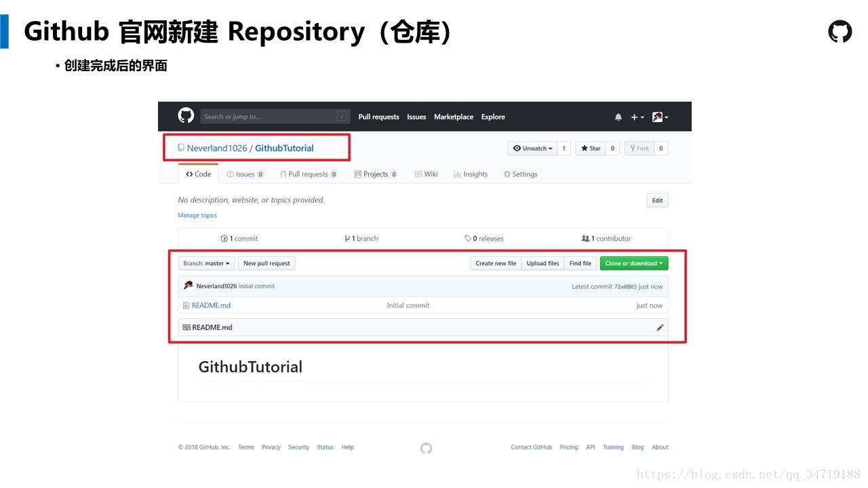Open the Pricing footer link

(569, 447)
